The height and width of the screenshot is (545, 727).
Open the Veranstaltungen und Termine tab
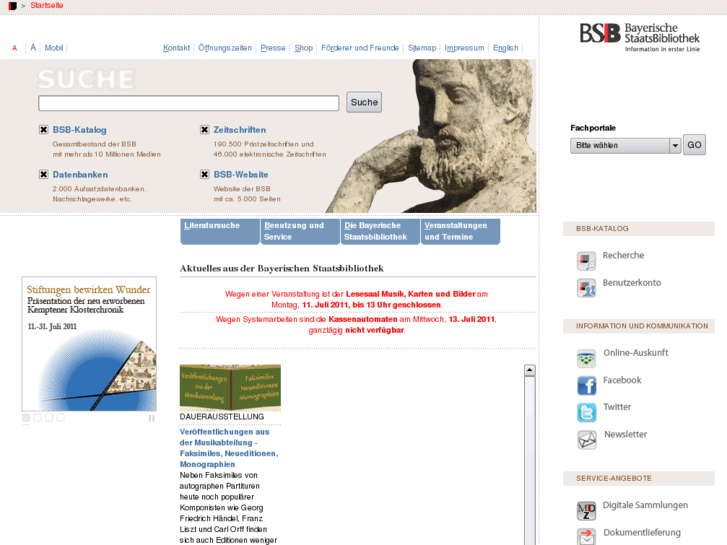[x=460, y=231]
